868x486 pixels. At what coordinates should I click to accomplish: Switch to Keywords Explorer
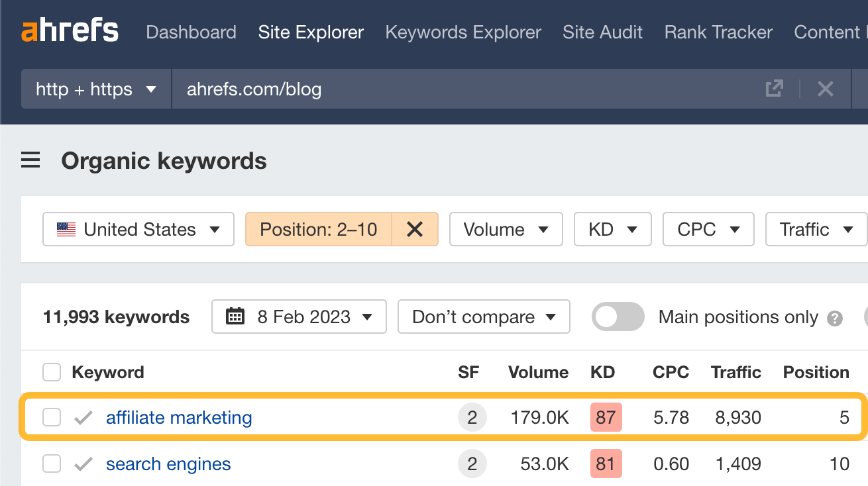coord(463,32)
